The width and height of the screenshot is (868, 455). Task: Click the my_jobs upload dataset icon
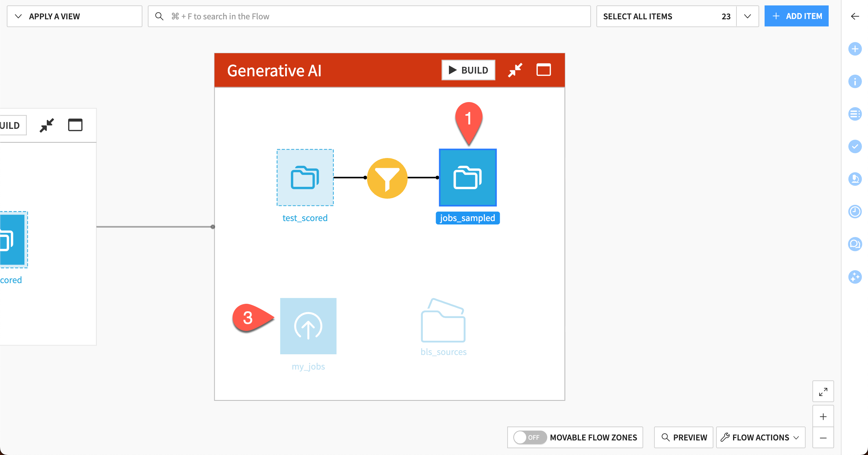click(308, 326)
